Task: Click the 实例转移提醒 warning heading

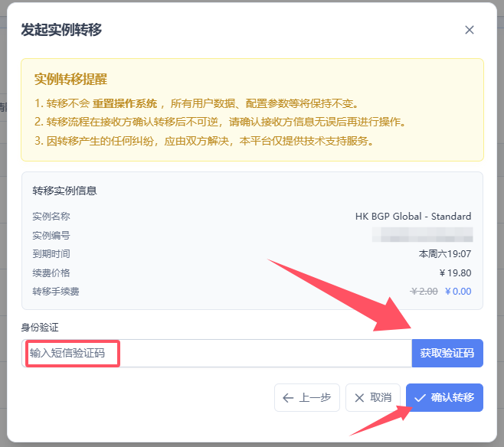Action: point(70,79)
